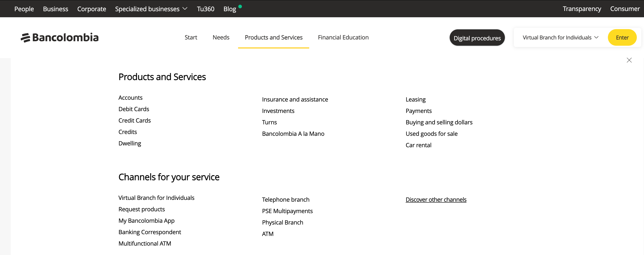This screenshot has height=255, width=644.
Task: View the Multifunctional ATM channel
Action: (145, 243)
